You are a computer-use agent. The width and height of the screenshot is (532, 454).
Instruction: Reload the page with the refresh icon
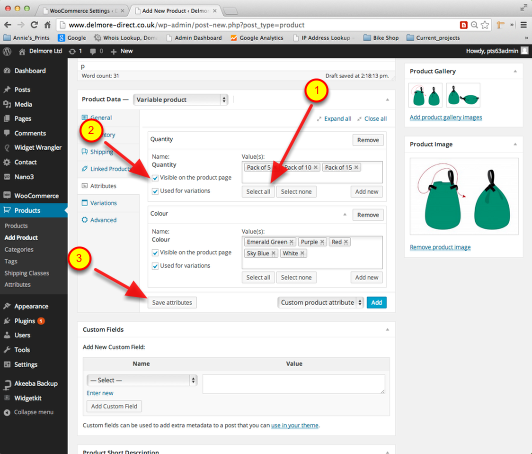click(x=34, y=25)
